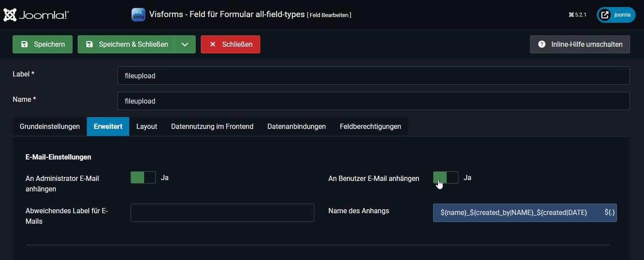Click the Joomla version icon next to 5.2.1
The width and height of the screenshot is (644, 260).
(x=571, y=14)
